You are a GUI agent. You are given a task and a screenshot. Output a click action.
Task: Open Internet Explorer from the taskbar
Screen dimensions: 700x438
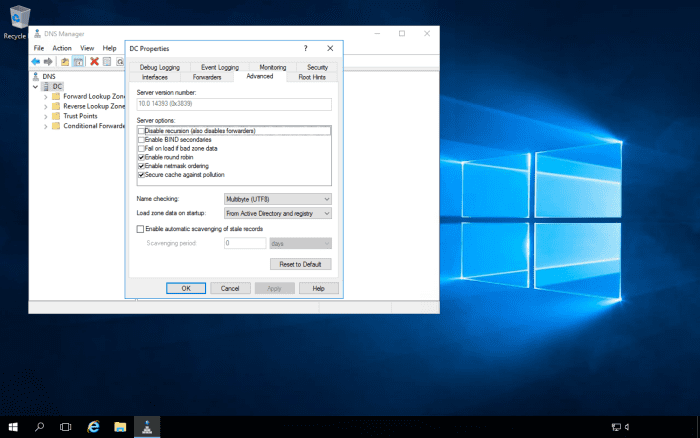[x=93, y=426]
